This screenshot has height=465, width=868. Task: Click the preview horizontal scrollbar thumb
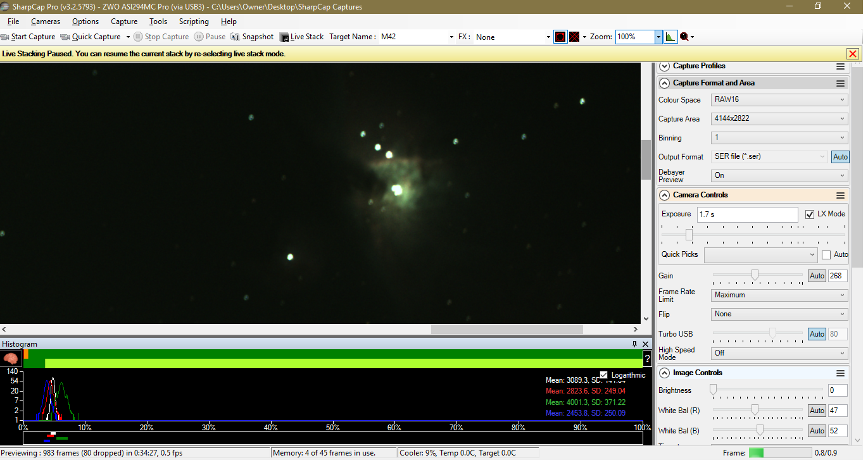tap(506, 329)
